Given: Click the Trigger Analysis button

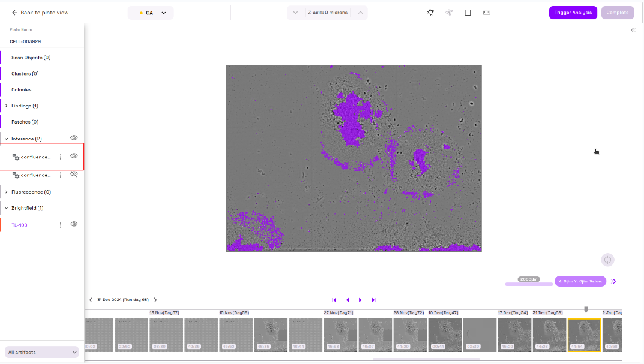Looking at the screenshot, I should [573, 13].
